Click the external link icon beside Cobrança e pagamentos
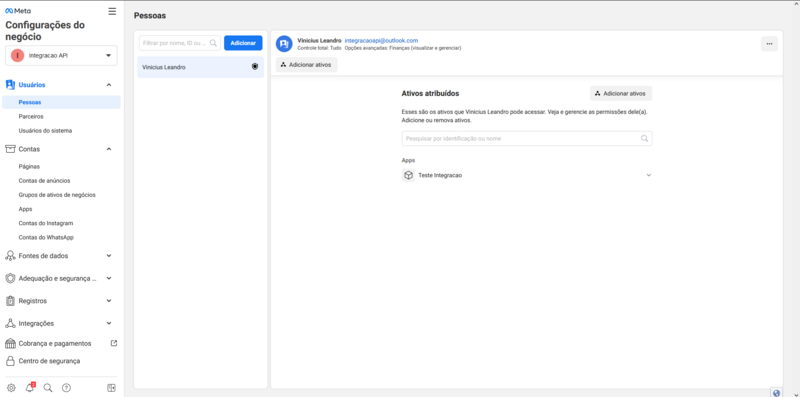Viewport: 800px width, 397px height. (x=114, y=343)
